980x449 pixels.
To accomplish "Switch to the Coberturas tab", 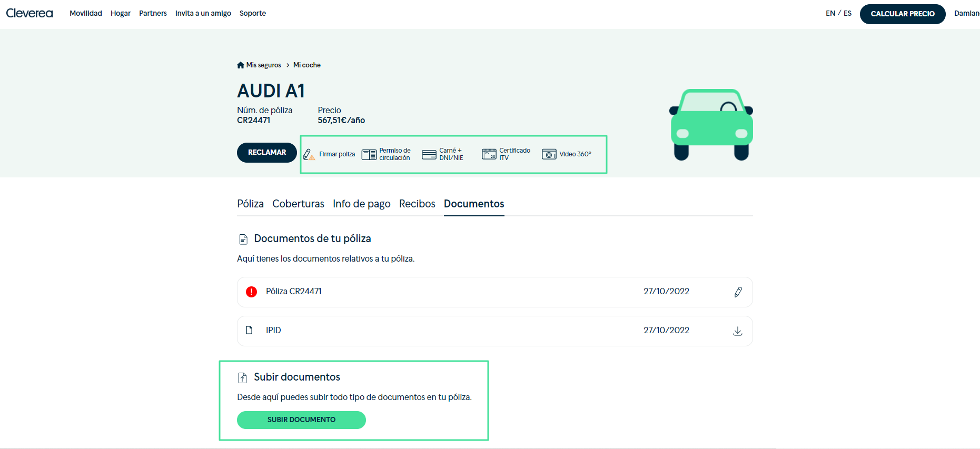I will pos(298,204).
